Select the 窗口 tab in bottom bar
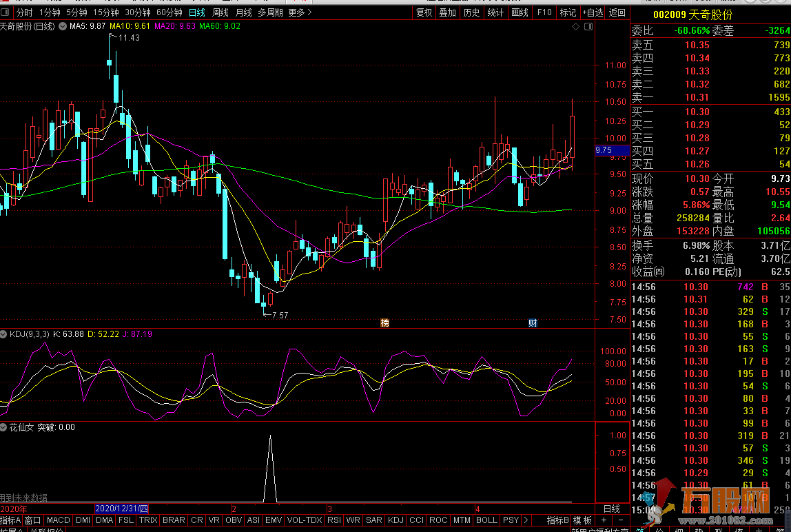Viewport: 791px width, 532px height. click(x=33, y=520)
